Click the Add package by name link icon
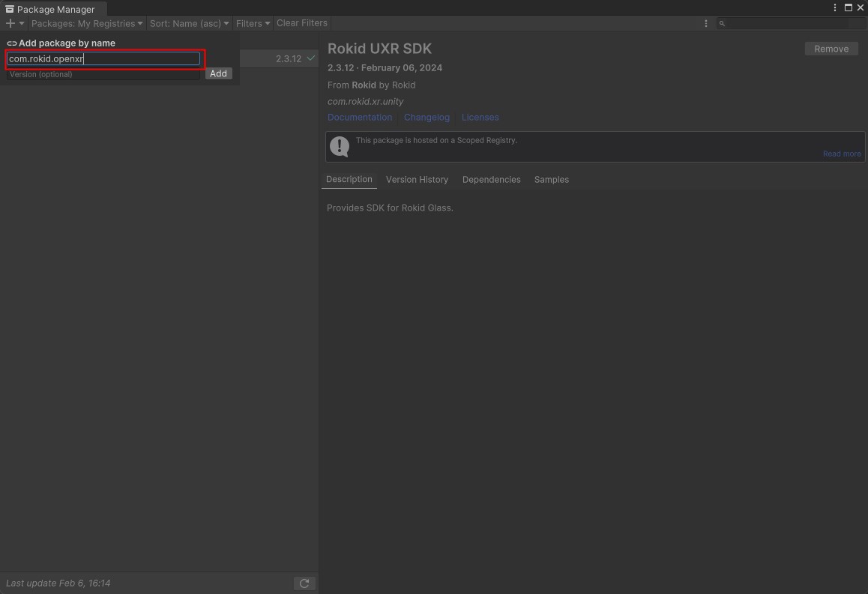The image size is (868, 594). (x=12, y=43)
